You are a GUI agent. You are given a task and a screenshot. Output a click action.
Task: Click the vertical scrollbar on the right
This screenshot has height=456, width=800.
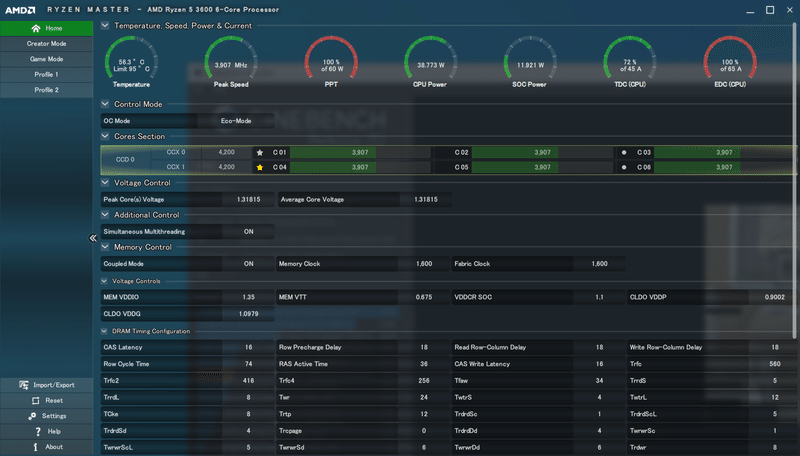pyautogui.click(x=794, y=180)
